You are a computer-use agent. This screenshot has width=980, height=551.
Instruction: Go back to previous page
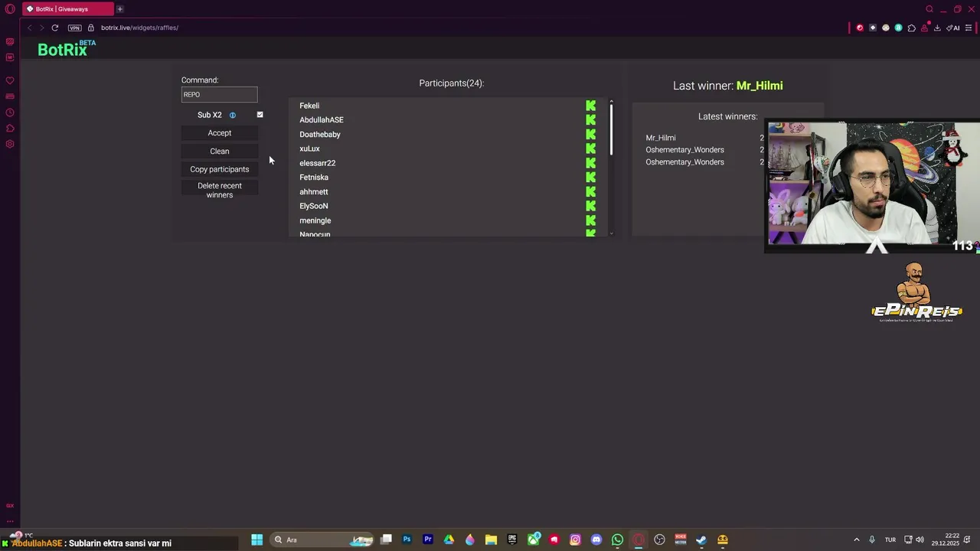[x=30, y=28]
